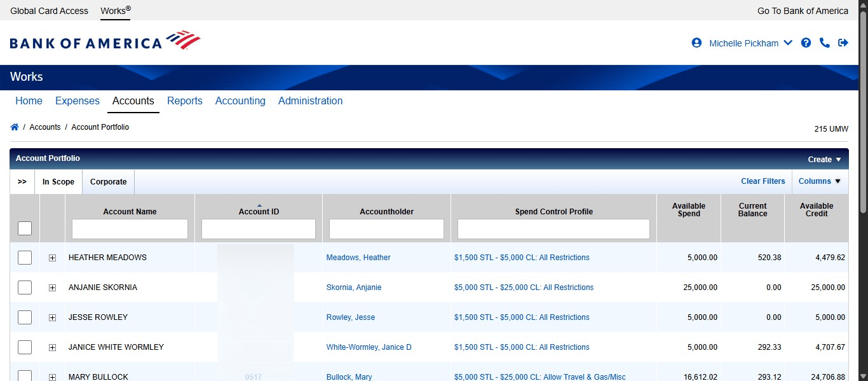Open the White-Wormley, Janice D link
Screen dimensions: 868x381
(x=369, y=347)
